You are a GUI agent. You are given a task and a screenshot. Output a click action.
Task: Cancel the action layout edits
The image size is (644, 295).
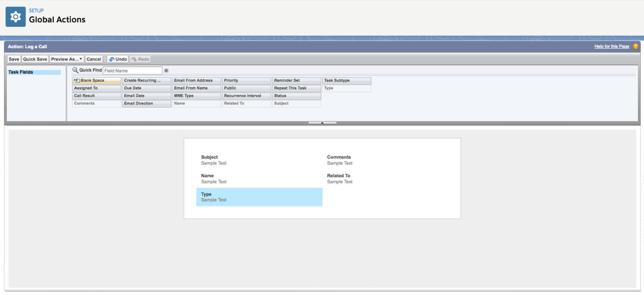click(94, 59)
